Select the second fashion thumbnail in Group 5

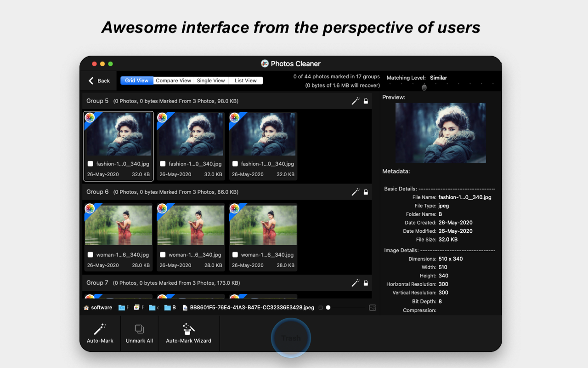coord(191,134)
